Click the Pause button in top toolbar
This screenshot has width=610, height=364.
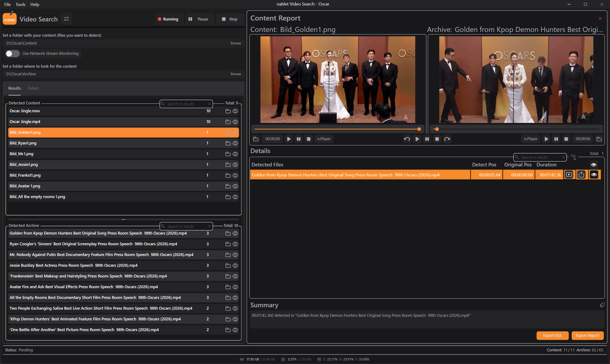click(x=199, y=19)
